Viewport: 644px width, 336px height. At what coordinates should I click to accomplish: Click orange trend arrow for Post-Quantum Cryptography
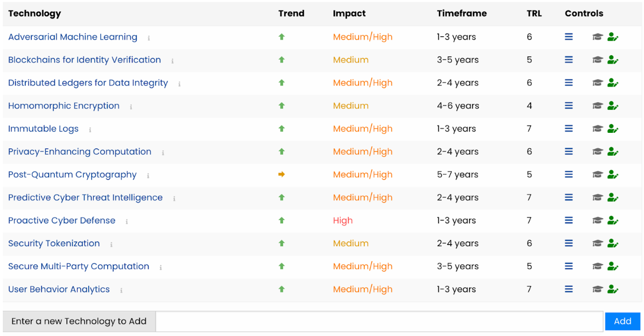click(282, 174)
